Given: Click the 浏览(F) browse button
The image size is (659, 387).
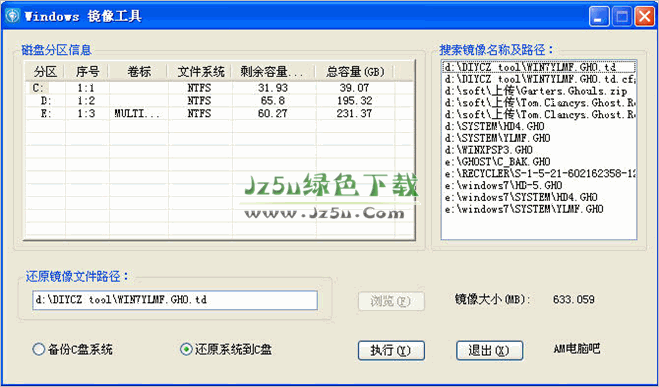Looking at the screenshot, I should click(391, 301).
